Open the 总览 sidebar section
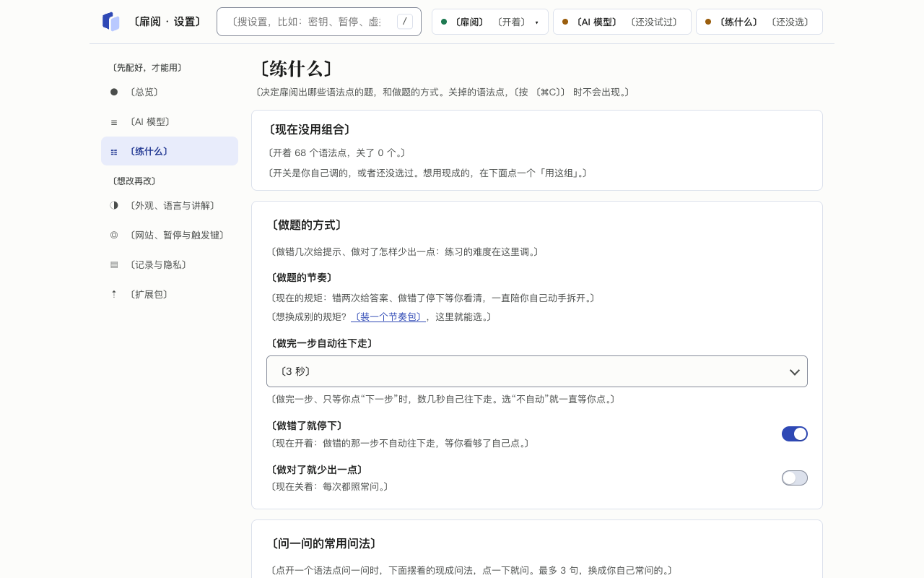Screen dimensions: 924x578 [x=170, y=92]
